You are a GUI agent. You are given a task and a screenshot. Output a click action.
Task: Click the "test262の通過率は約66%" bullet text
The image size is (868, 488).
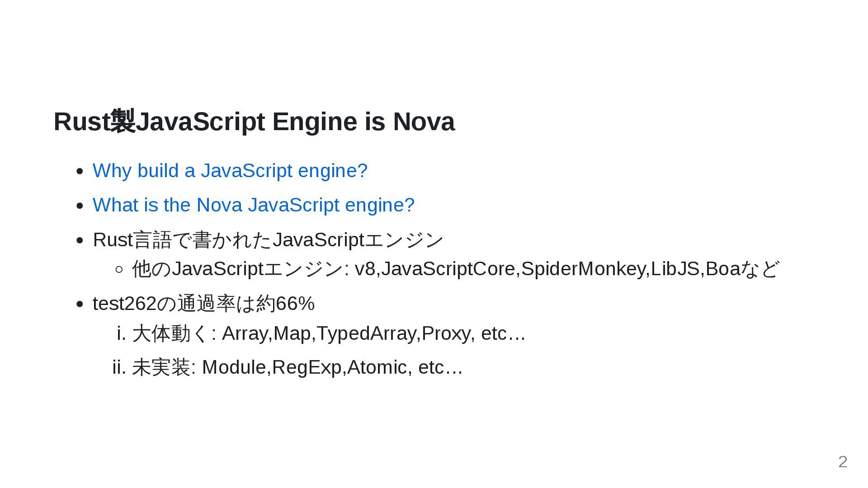point(203,304)
